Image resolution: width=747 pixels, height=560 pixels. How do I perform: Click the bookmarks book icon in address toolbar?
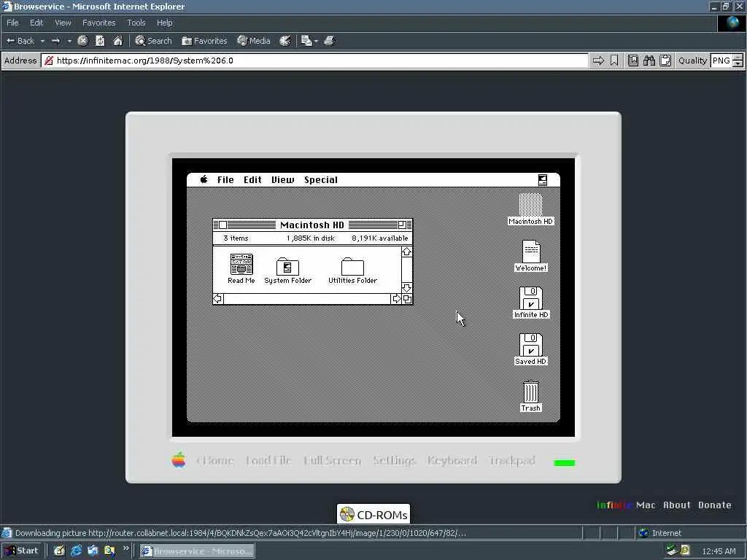coord(632,61)
